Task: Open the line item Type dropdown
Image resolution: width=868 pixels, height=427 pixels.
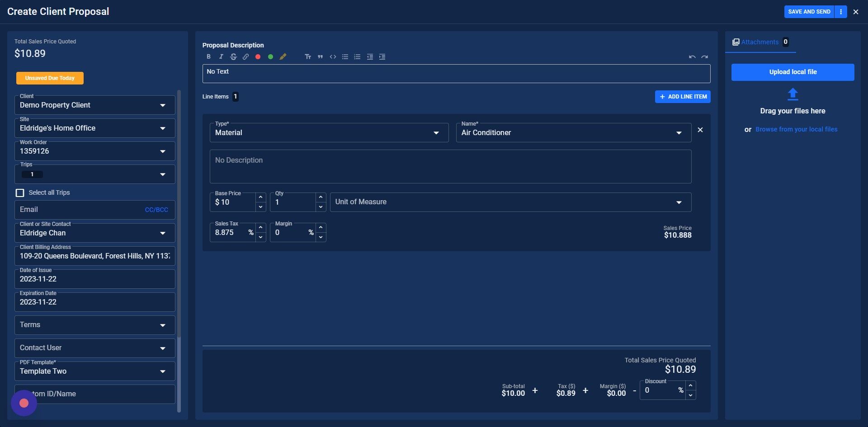Action: pyautogui.click(x=329, y=133)
